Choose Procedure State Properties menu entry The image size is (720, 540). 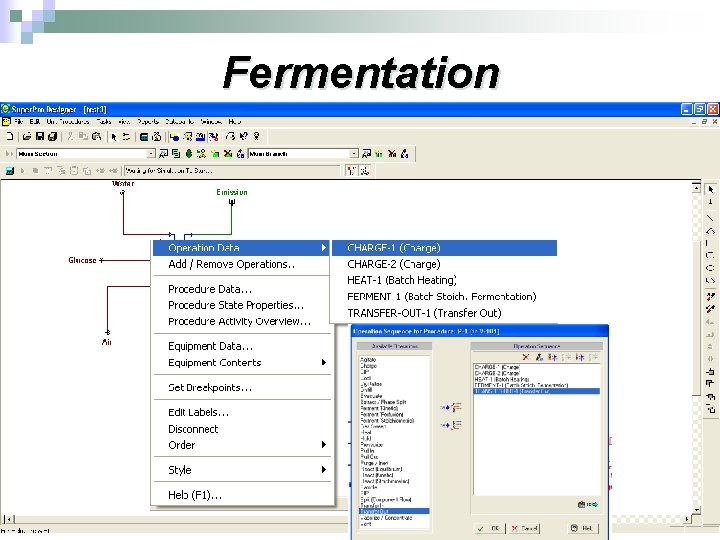tap(236, 305)
